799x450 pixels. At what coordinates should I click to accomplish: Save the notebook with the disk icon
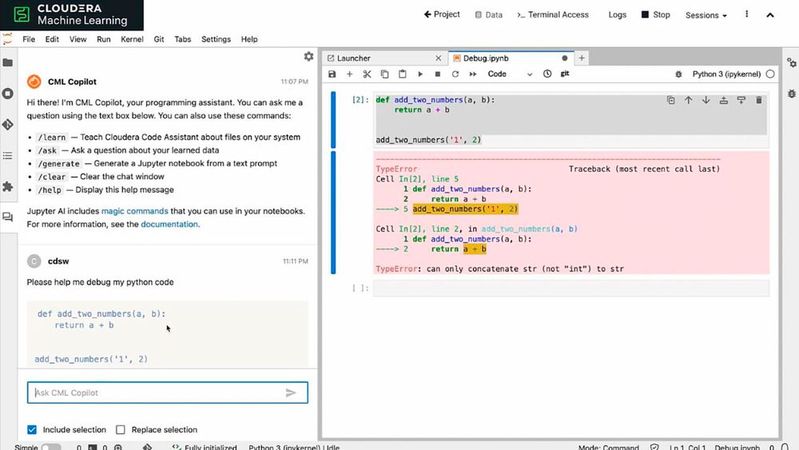[x=332, y=74]
